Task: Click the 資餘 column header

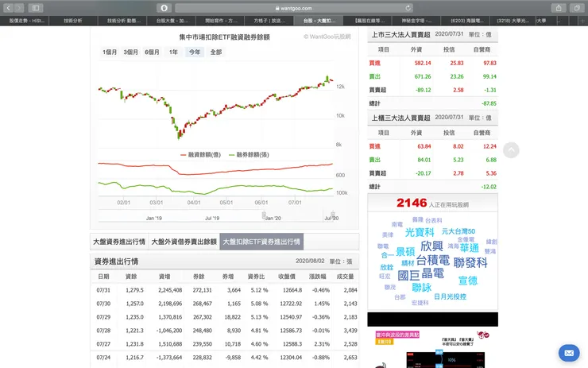Action: click(x=131, y=277)
